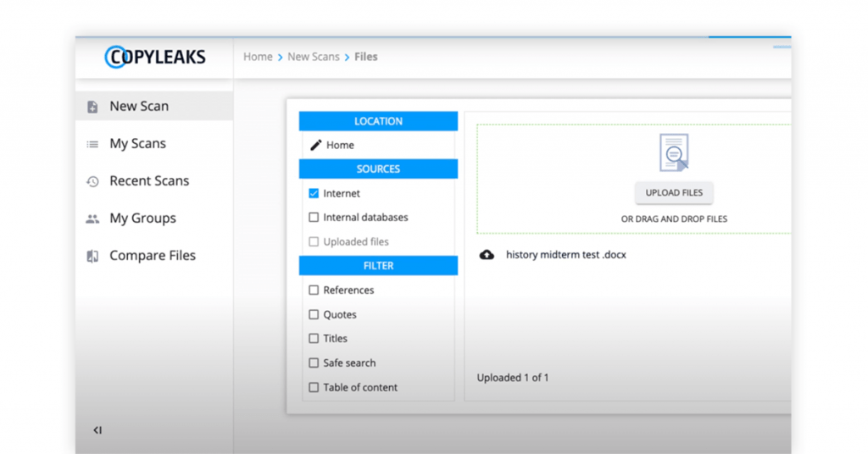Open My Scans in the sidebar
The height and width of the screenshot is (454, 868).
point(137,144)
